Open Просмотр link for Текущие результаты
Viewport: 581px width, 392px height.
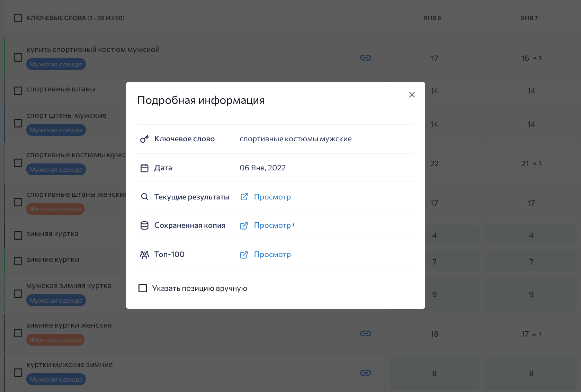[272, 197]
